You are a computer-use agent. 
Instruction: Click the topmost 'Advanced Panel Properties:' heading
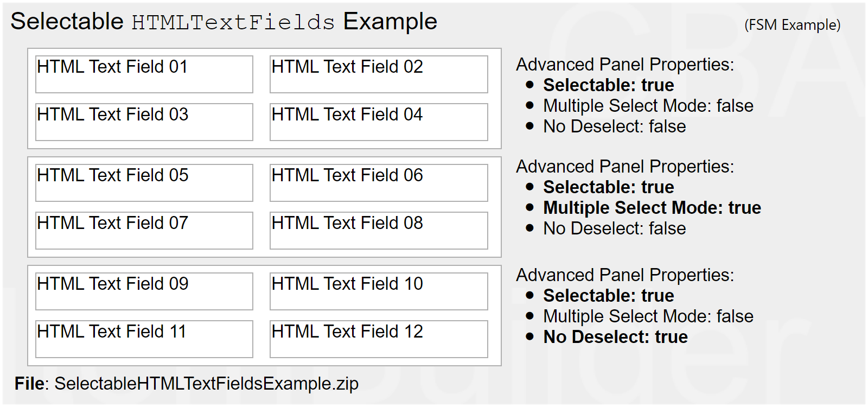pos(624,65)
